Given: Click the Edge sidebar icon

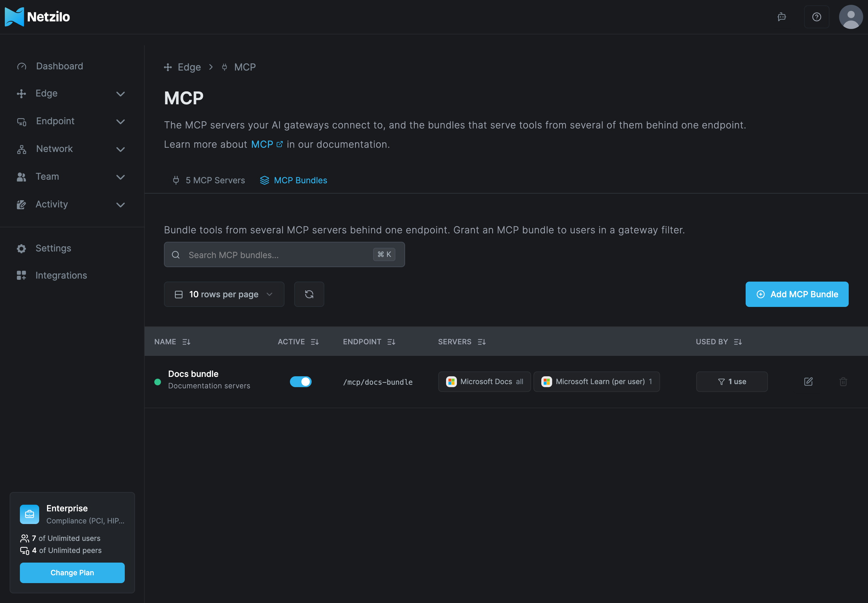Looking at the screenshot, I should click(x=21, y=94).
